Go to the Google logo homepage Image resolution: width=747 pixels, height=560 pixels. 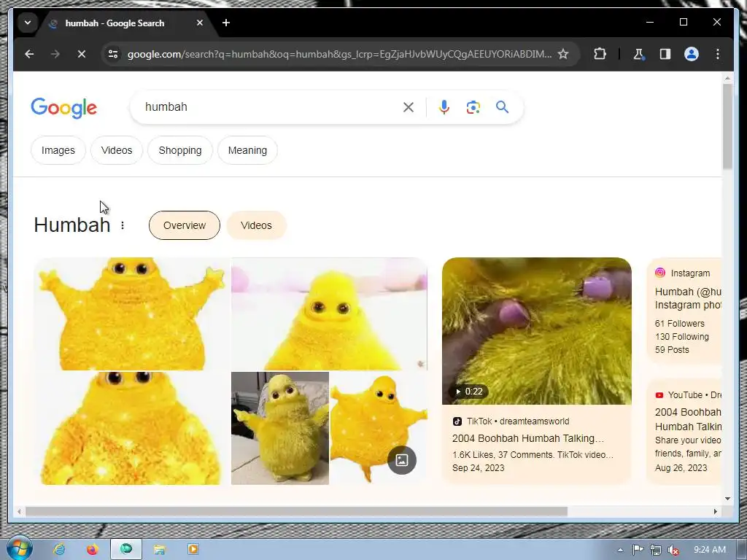click(64, 108)
